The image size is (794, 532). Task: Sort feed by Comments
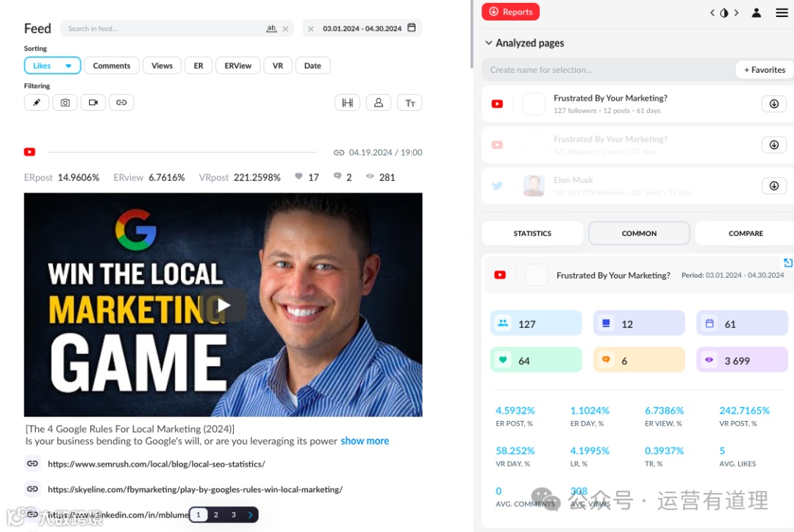[x=112, y=66]
